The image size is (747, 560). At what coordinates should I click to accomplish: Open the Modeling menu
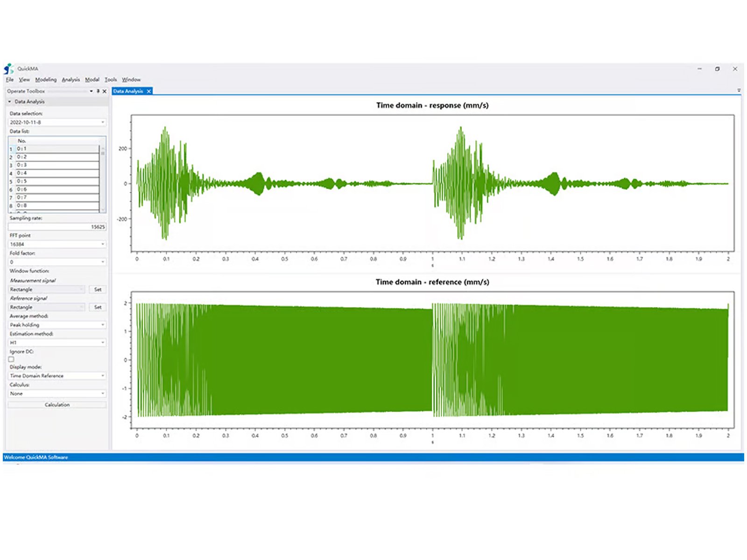(x=46, y=80)
